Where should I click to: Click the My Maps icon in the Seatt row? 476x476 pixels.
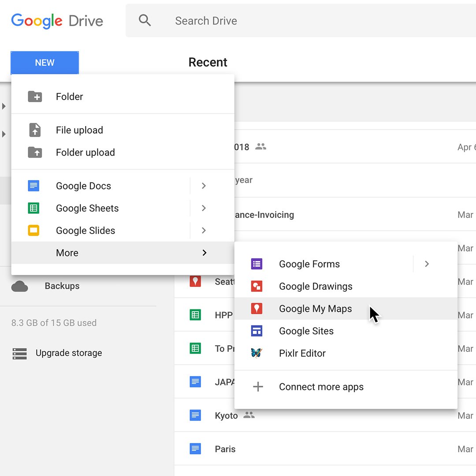(x=195, y=281)
